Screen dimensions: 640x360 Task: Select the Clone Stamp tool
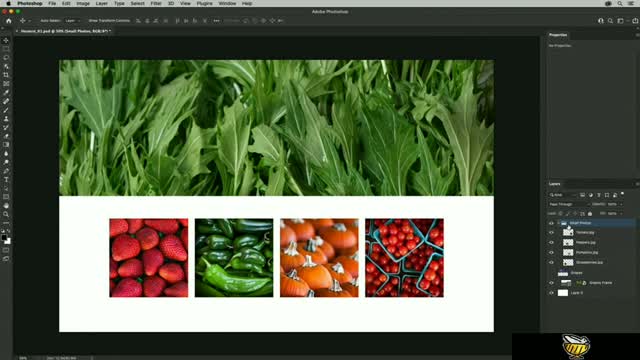tap(6, 119)
